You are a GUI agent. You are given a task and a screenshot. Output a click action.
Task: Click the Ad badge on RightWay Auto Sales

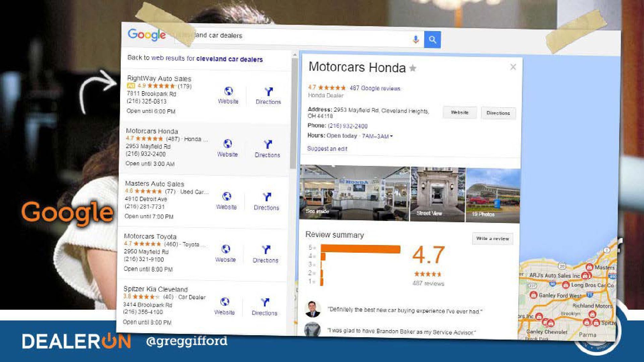[131, 86]
